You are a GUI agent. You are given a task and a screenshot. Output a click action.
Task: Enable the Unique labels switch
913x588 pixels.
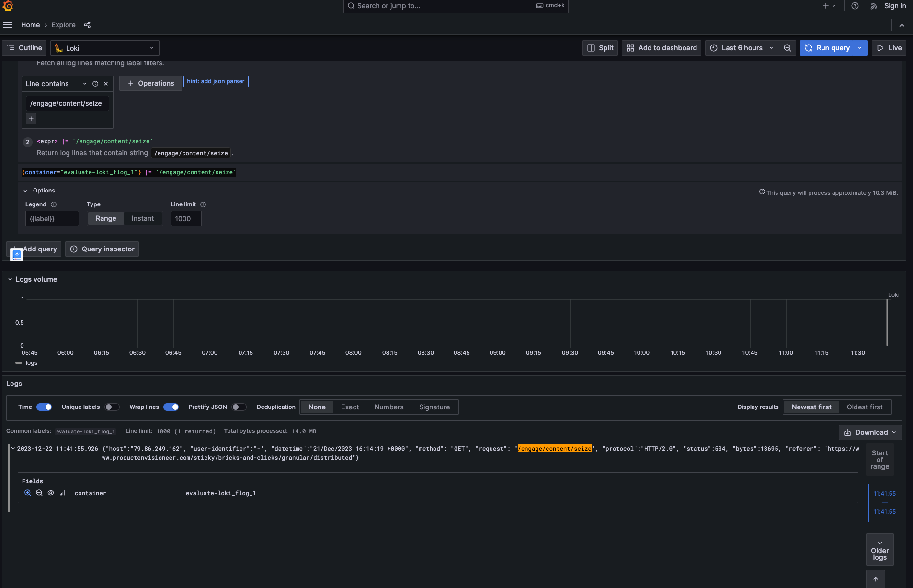pos(112,407)
